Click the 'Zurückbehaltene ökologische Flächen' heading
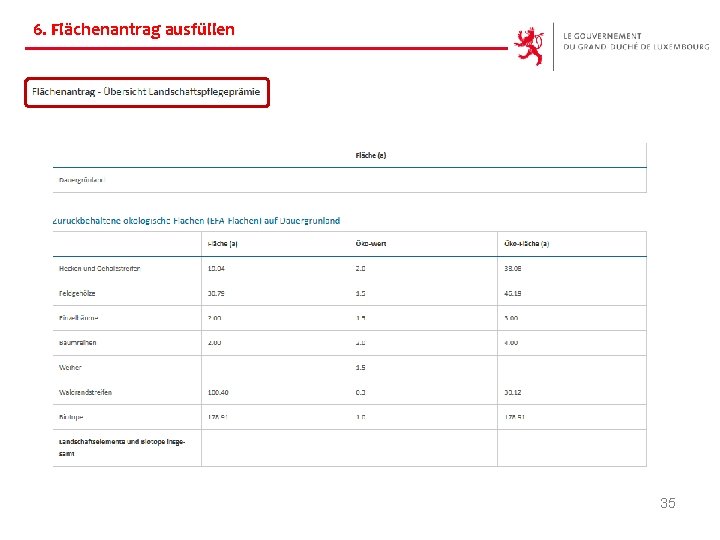This screenshot has height=540, width=720. (196, 221)
